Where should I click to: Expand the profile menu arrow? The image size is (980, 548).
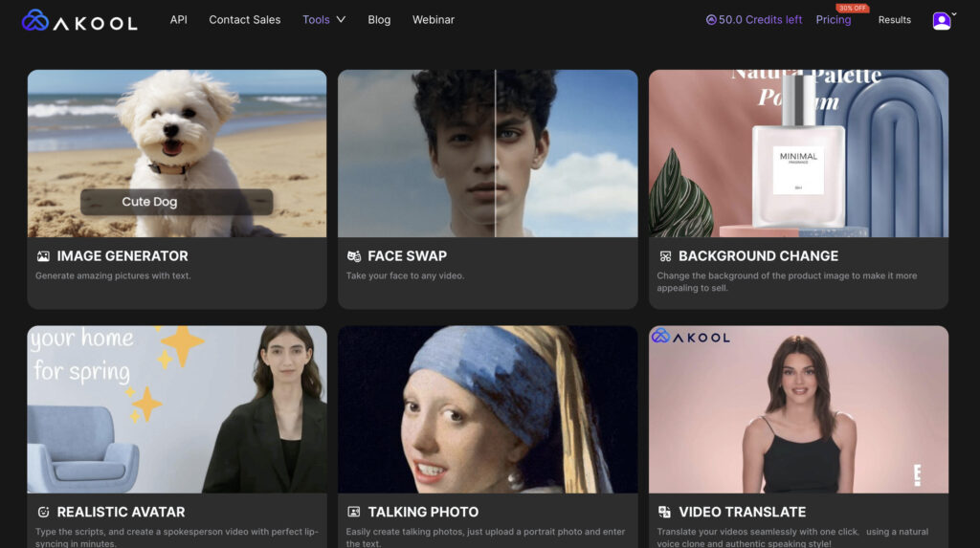tap(954, 14)
